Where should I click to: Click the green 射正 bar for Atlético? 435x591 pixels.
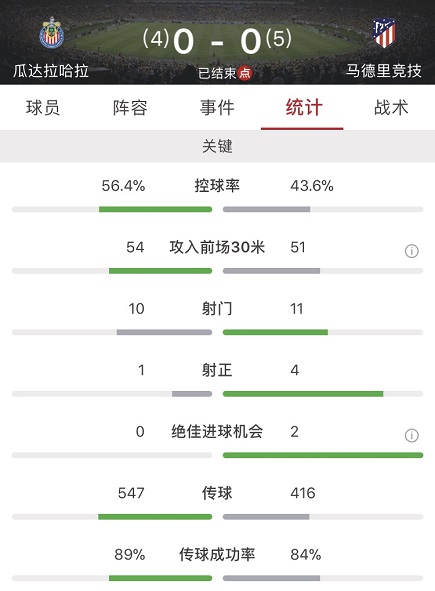[x=303, y=394]
